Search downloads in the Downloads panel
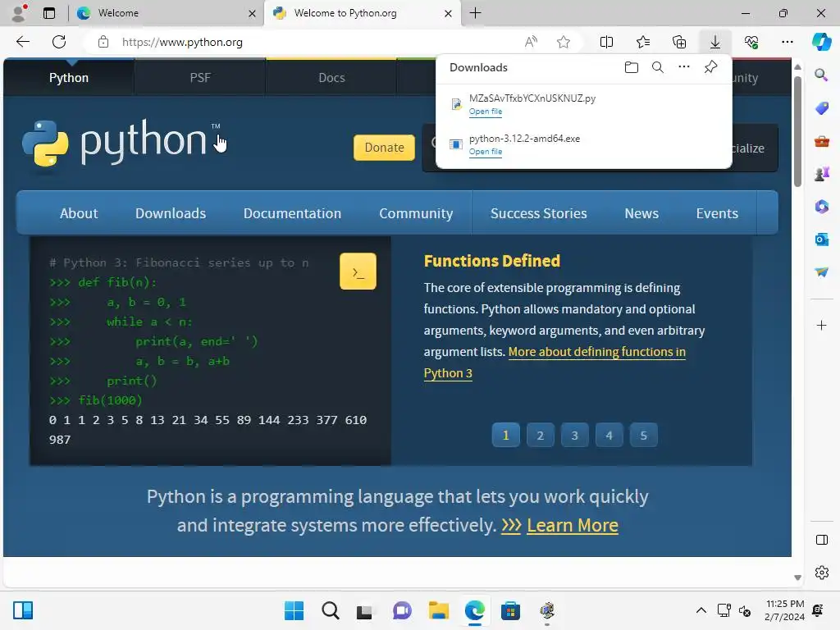This screenshot has height=630, width=840. click(x=658, y=67)
